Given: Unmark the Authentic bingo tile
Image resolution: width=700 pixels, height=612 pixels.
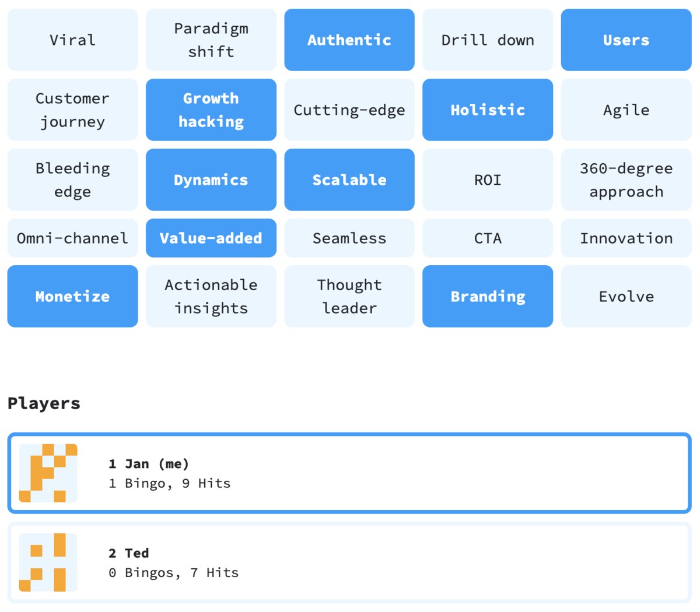Looking at the screenshot, I should click(349, 40).
